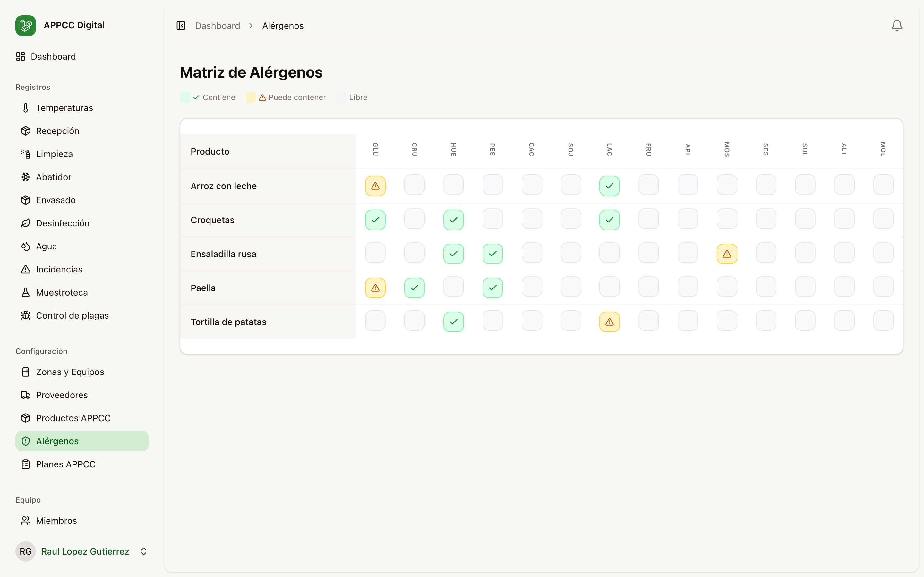Switch to Planes APPCC section
The width and height of the screenshot is (924, 577).
(65, 464)
